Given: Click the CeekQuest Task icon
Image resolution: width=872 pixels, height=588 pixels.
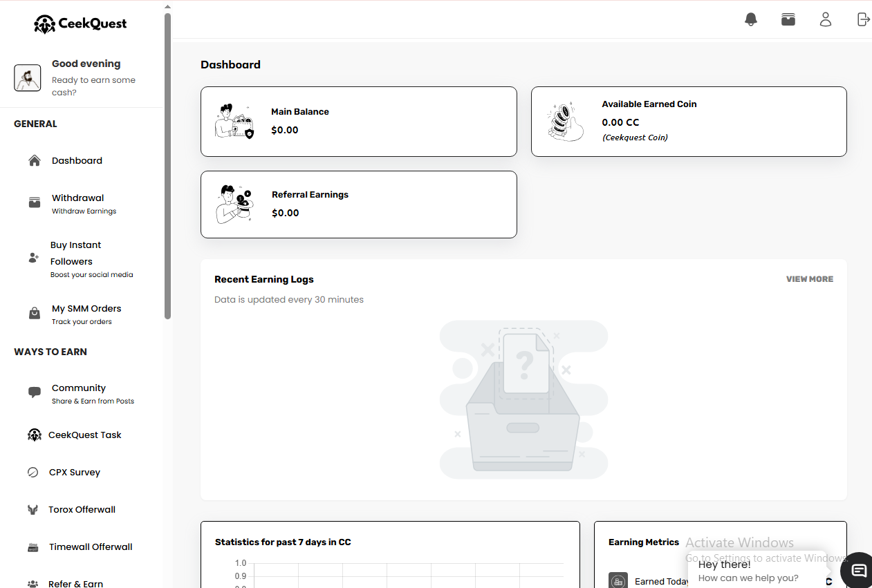Looking at the screenshot, I should [x=35, y=435].
